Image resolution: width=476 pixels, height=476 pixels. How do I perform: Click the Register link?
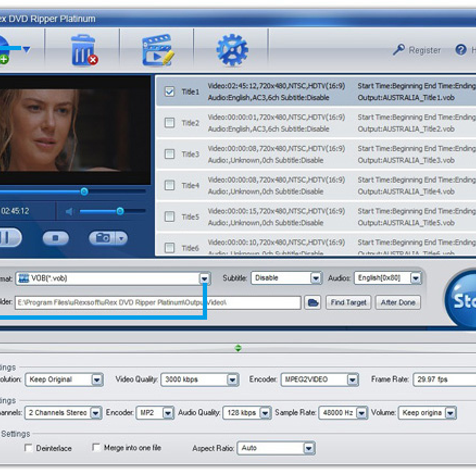[x=424, y=50]
